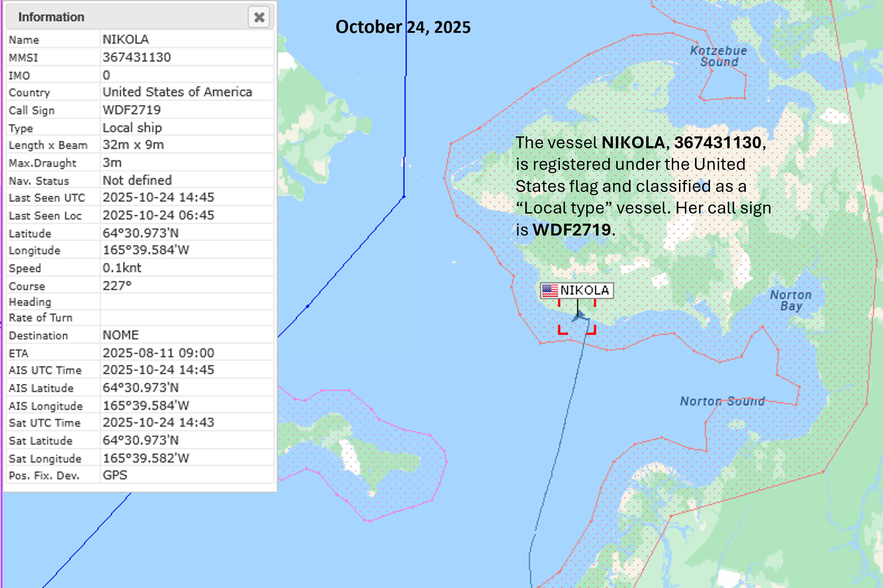This screenshot has width=883, height=588.
Task: Click the Name row value NIKOLA
Action: pos(126,39)
